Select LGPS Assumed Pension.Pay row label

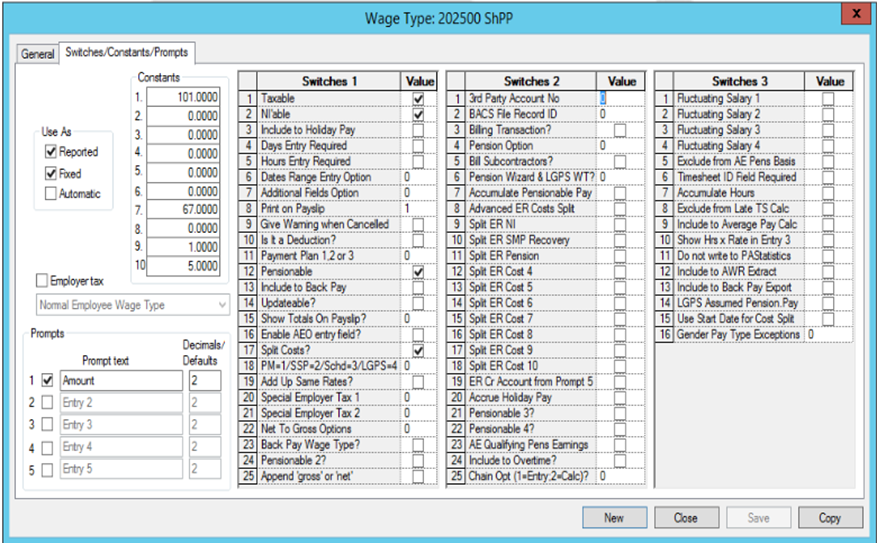(x=738, y=303)
